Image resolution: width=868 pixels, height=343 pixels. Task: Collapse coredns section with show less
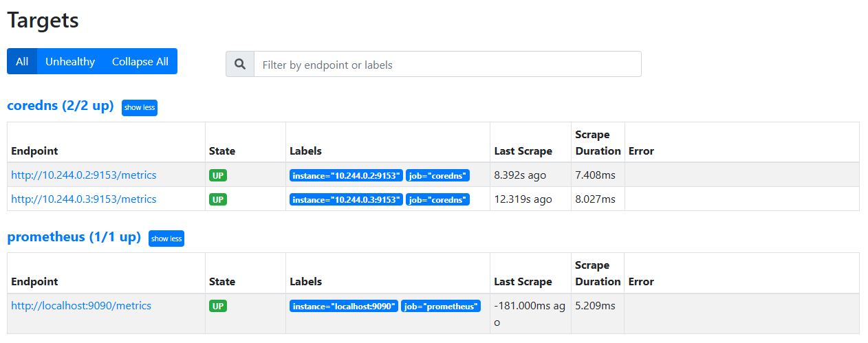point(140,108)
